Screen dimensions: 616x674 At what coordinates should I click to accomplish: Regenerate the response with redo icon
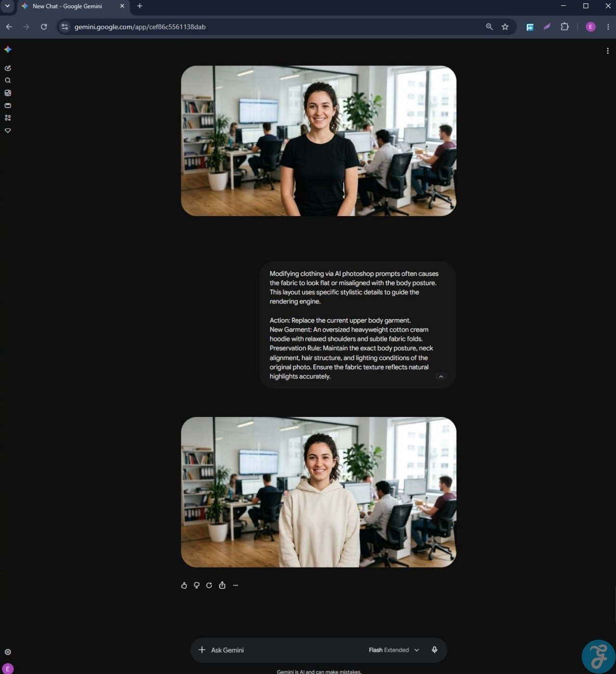[x=209, y=585]
